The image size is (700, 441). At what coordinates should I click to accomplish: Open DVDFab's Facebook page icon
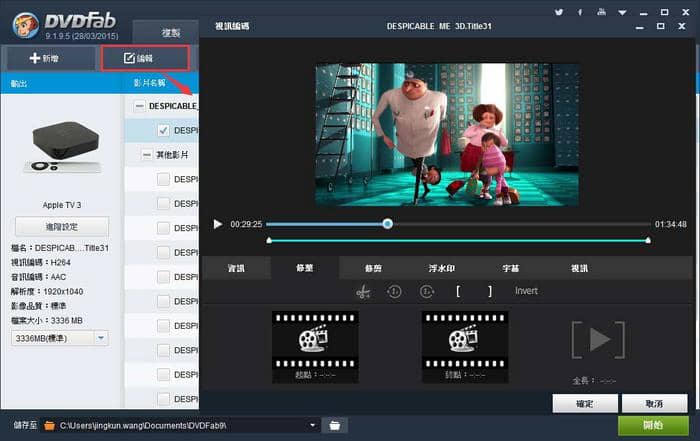(580, 12)
